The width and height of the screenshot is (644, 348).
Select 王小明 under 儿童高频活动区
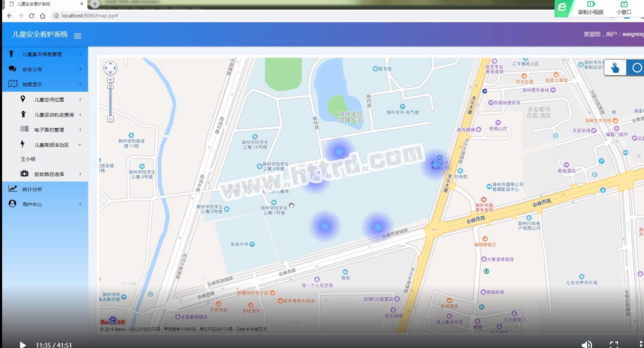tap(28, 159)
